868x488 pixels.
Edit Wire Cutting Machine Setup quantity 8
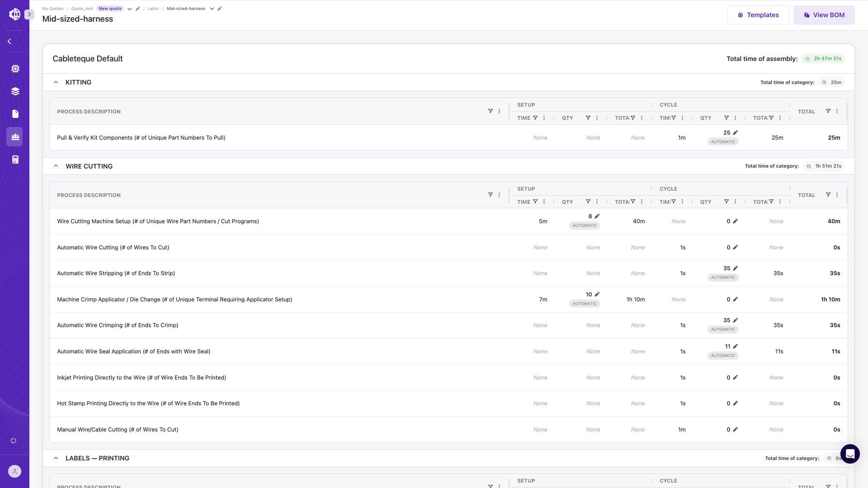point(597,216)
